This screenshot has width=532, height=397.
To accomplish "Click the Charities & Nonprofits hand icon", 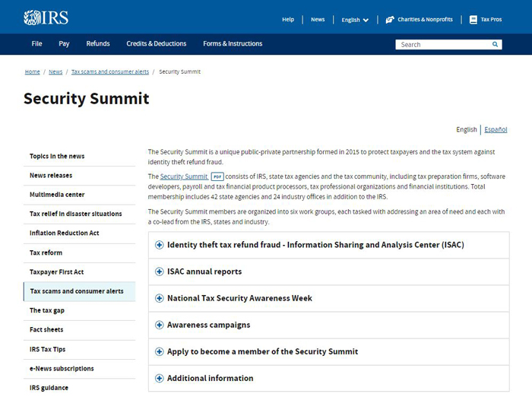I will click(x=390, y=20).
